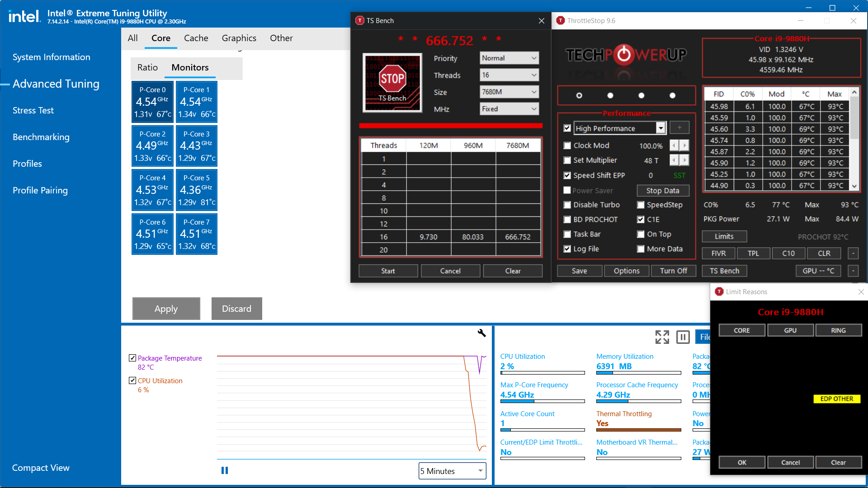Click the Stop Data button
This screenshot has height=488, width=868.
coord(663,191)
